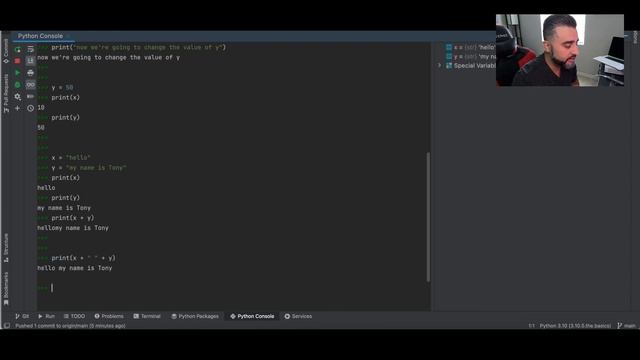Toggle the scroll-to-end icon

coord(31,61)
